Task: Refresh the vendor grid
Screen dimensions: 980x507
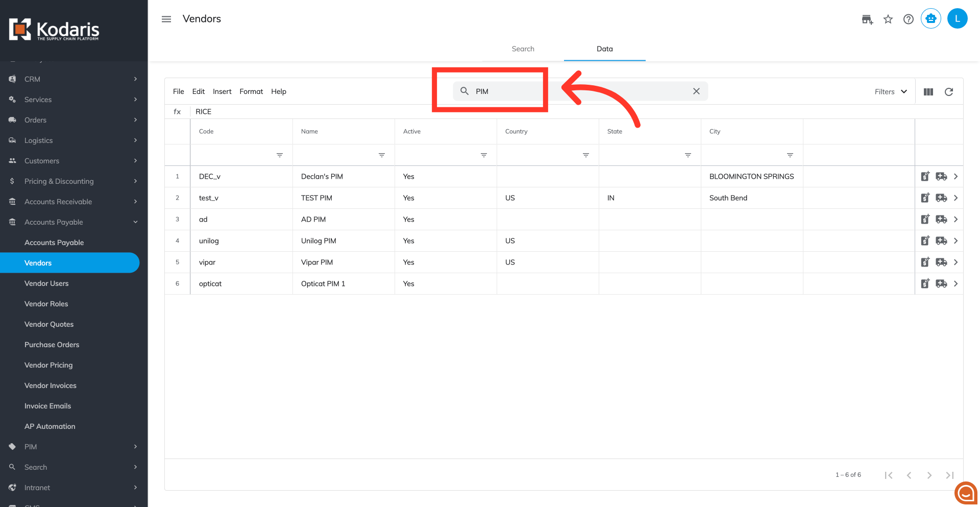Action: (949, 92)
